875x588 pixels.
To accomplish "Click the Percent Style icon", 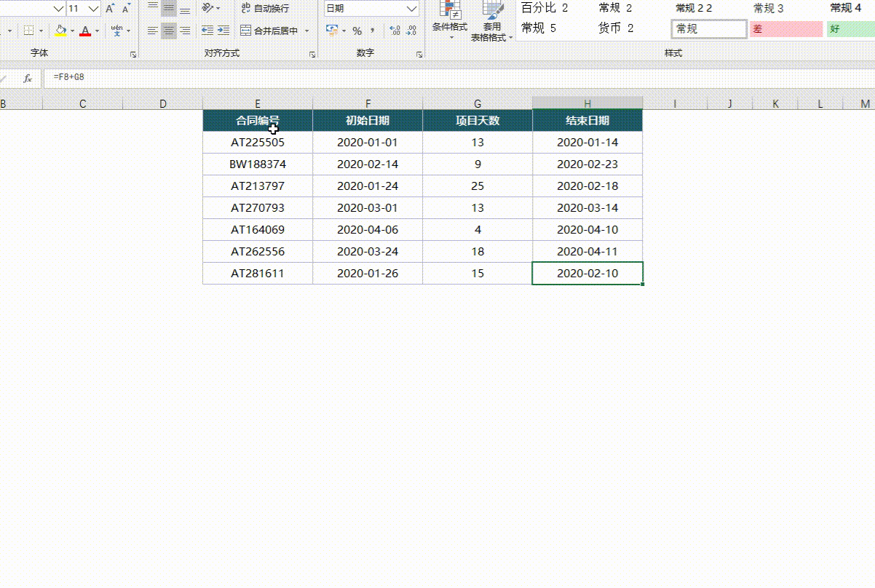I will pyautogui.click(x=357, y=31).
